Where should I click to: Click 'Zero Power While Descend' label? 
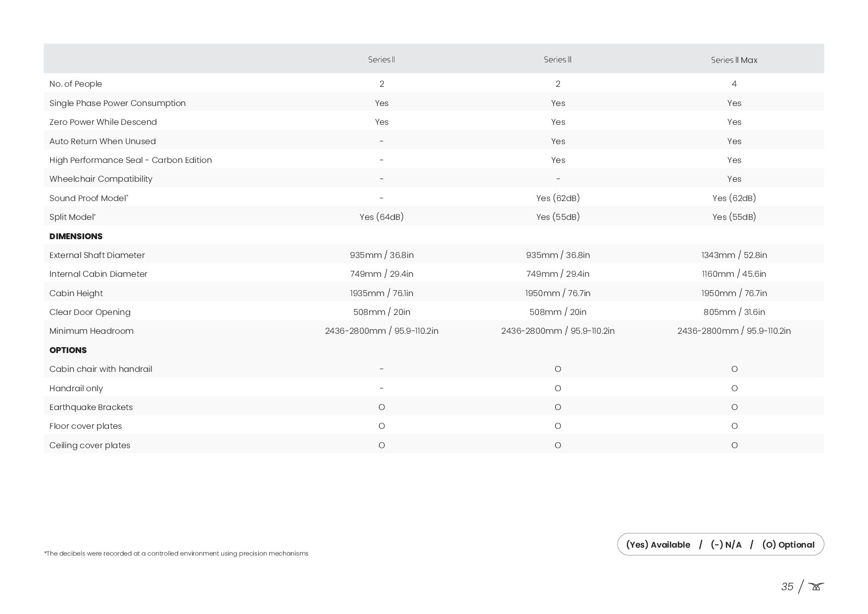(103, 122)
